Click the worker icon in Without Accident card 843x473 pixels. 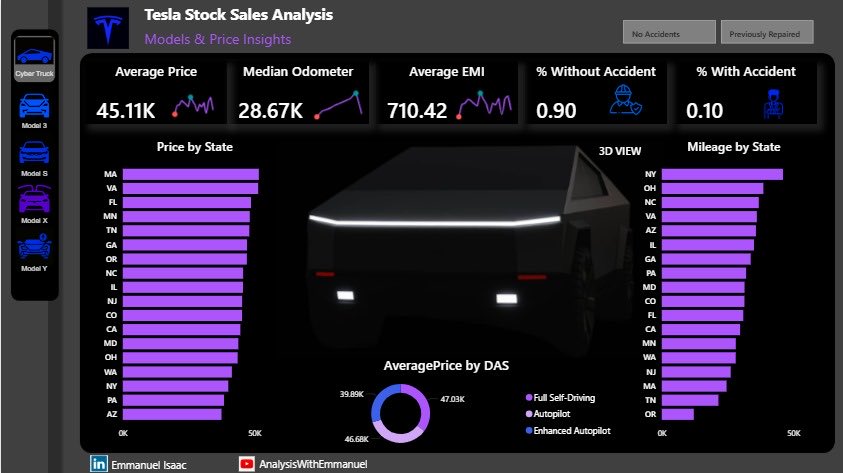(625, 101)
